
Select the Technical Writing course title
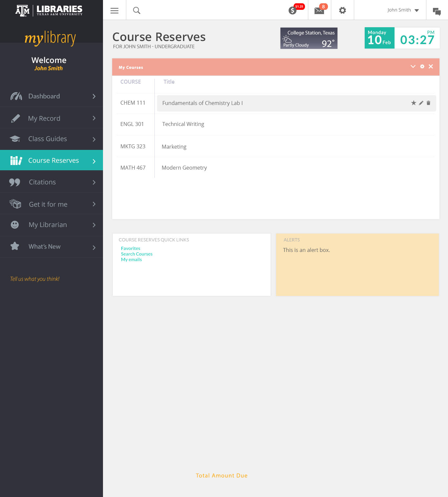[183, 124]
